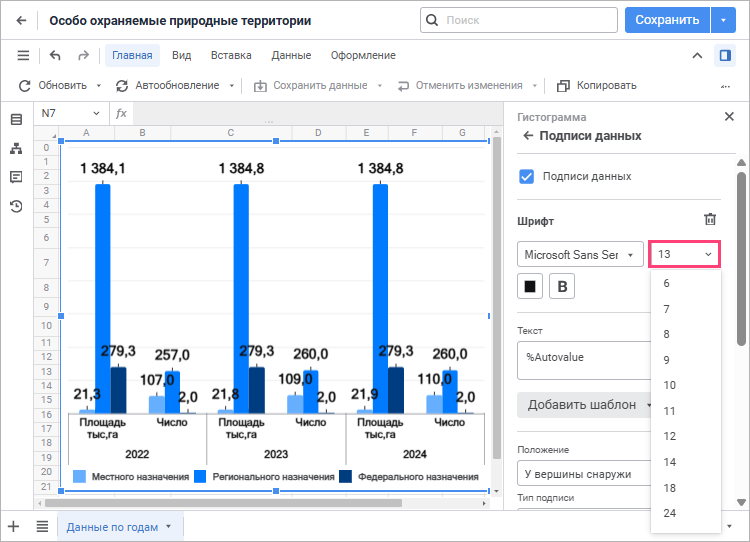Open the У вершины снаружи position dropdown
Screen dimensions: 750x542
coord(584,474)
